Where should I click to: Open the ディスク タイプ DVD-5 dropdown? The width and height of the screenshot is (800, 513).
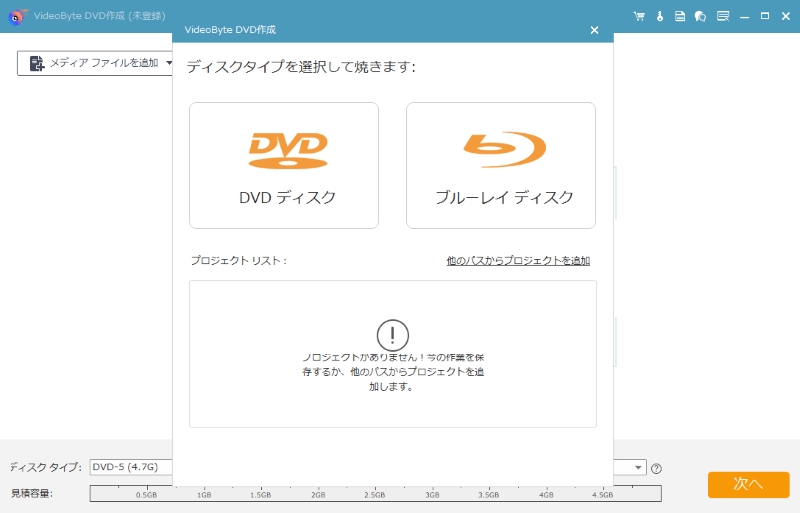(x=130, y=467)
